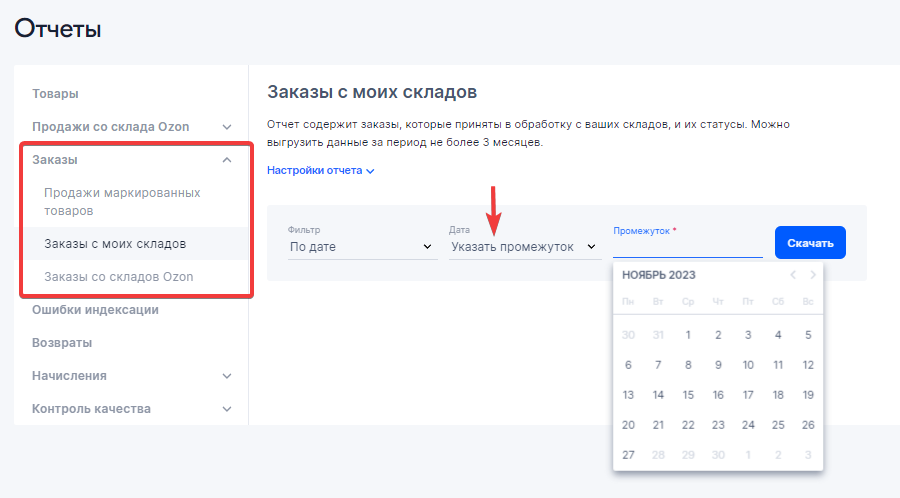Screen dimensions: 900x498
Task: Open Продажи маркированных товаров report
Action: (x=122, y=201)
